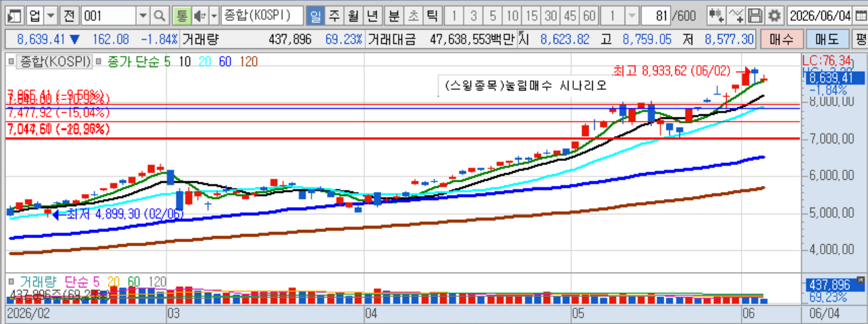
Task: Click the sidebar panel toggle icon
Action: point(14,15)
